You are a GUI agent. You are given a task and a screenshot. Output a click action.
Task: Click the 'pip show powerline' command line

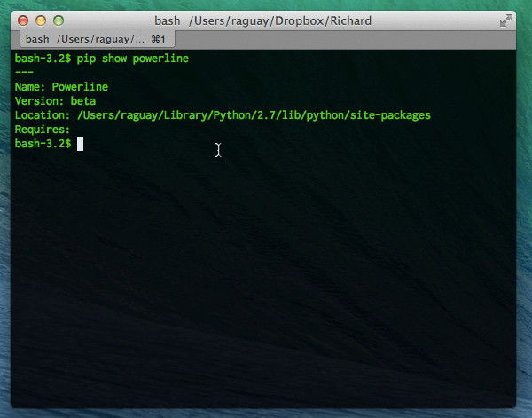(x=102, y=59)
